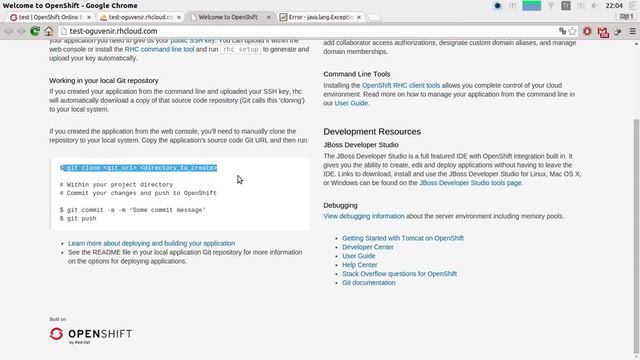Bookmark this page with the star icon

coord(573,31)
